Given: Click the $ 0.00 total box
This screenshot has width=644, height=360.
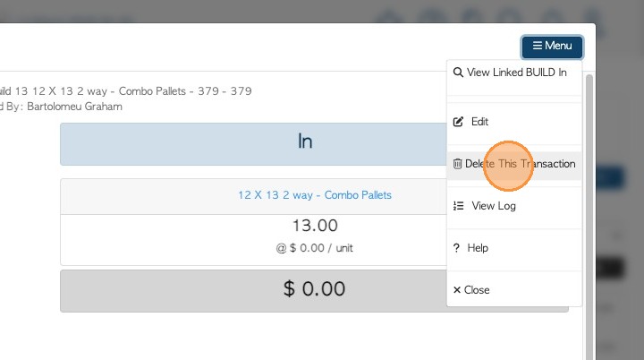Looking at the screenshot, I should click(x=313, y=290).
